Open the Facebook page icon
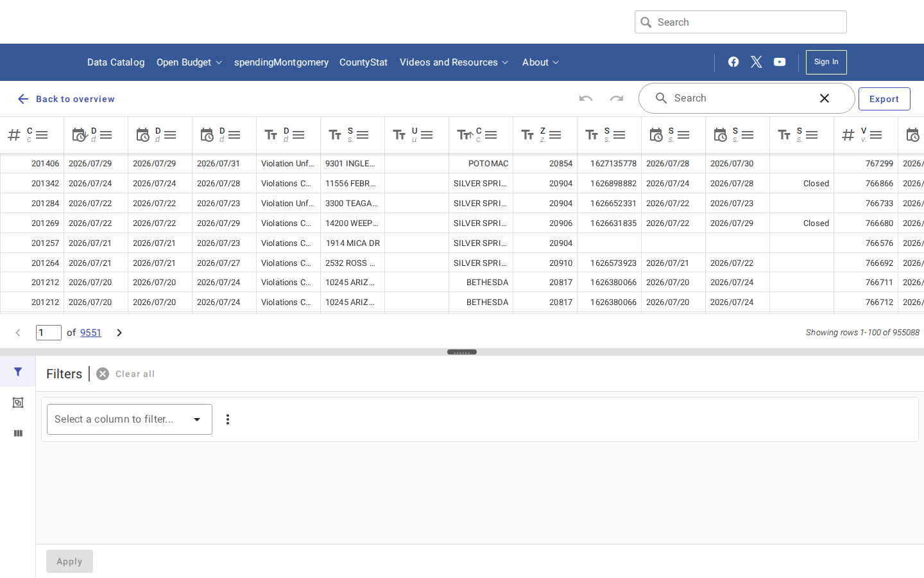The image size is (924, 578). [733, 62]
